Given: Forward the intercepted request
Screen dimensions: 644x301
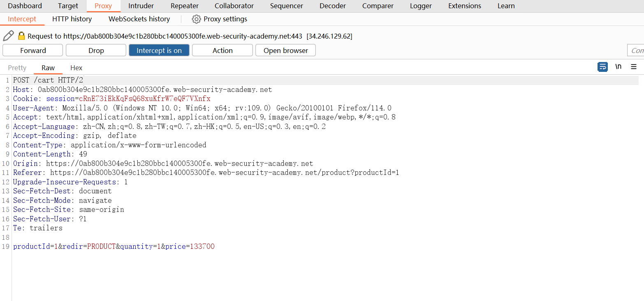Looking at the screenshot, I should tap(33, 51).
